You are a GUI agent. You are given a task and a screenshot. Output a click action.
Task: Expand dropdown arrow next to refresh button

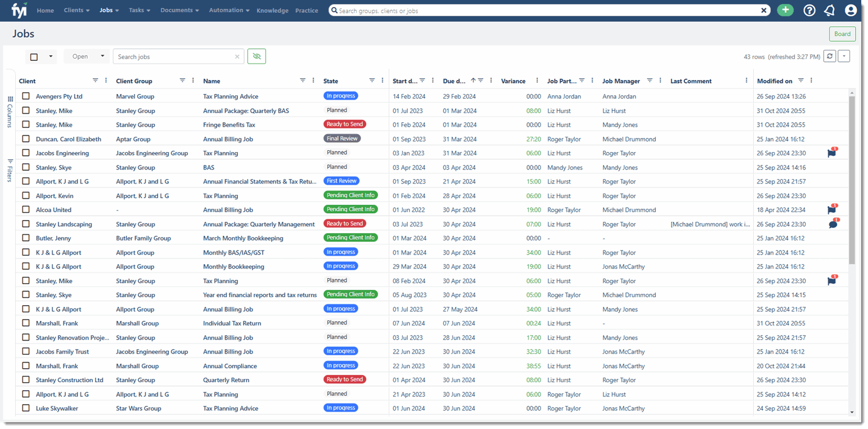[843, 56]
